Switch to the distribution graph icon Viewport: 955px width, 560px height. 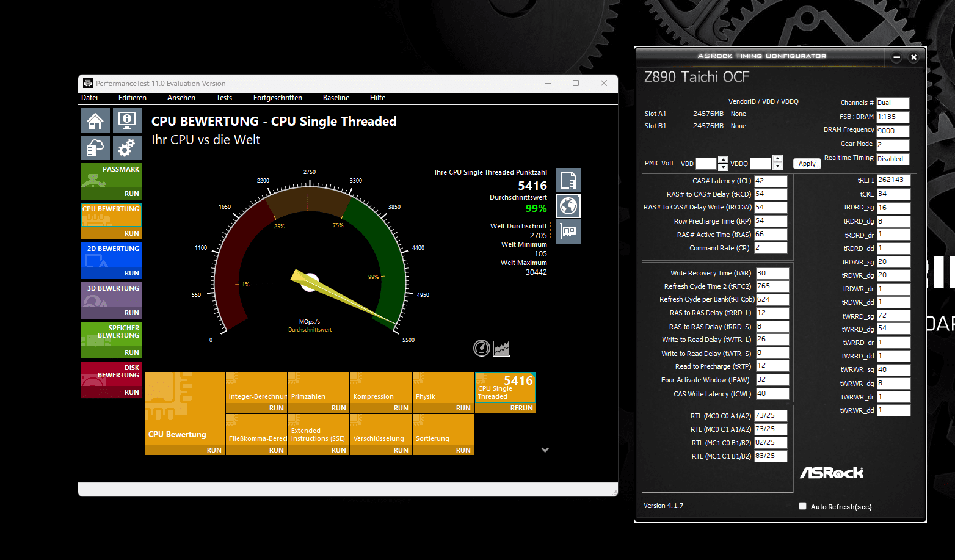pyautogui.click(x=501, y=348)
